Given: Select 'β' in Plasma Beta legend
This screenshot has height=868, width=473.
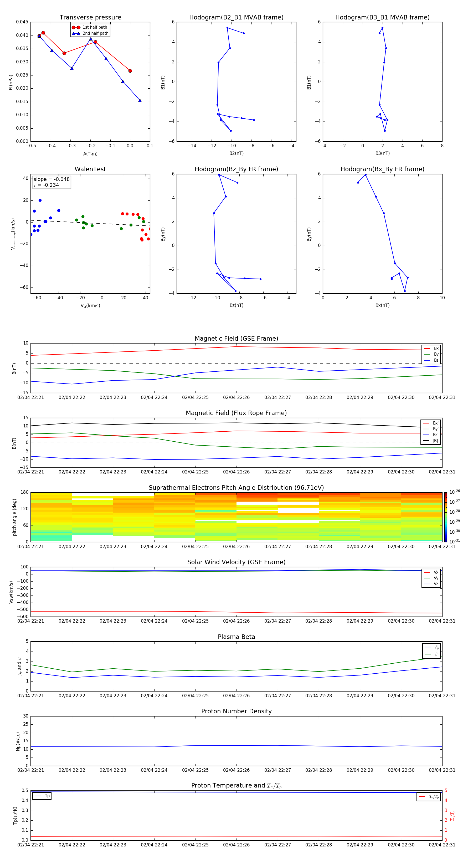Looking at the screenshot, I should pos(431,654).
